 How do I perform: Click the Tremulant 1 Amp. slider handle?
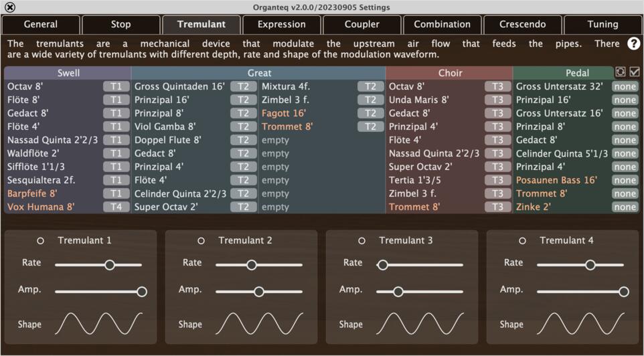click(142, 292)
